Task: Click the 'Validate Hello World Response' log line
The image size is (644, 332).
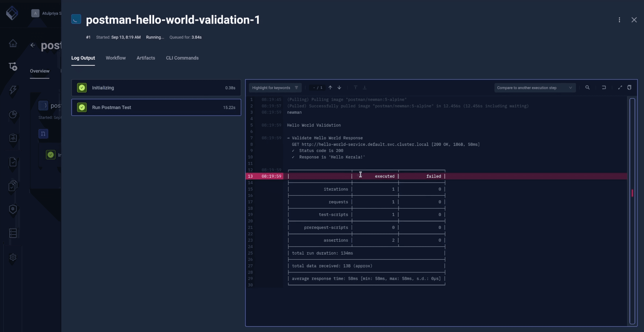Action: [x=325, y=138]
